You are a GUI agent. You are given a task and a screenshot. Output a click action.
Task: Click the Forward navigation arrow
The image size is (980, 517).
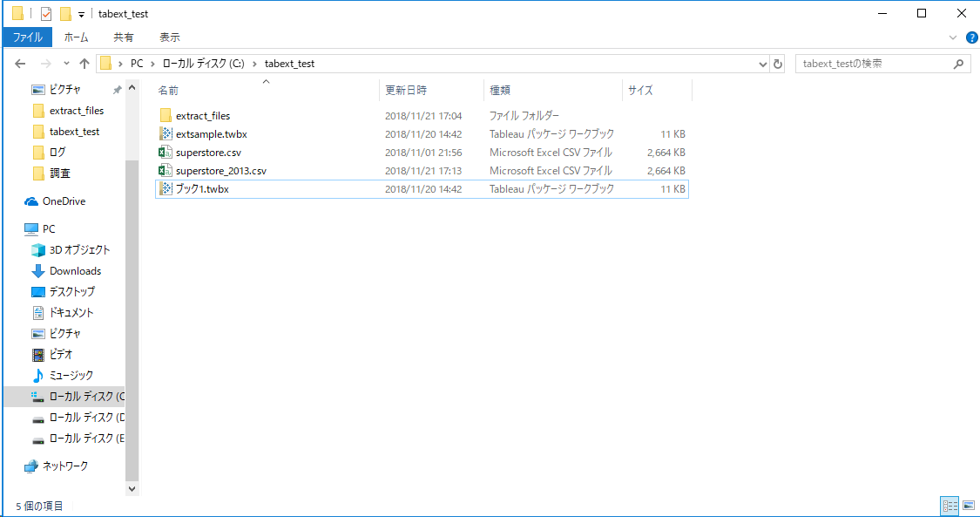tap(45, 64)
